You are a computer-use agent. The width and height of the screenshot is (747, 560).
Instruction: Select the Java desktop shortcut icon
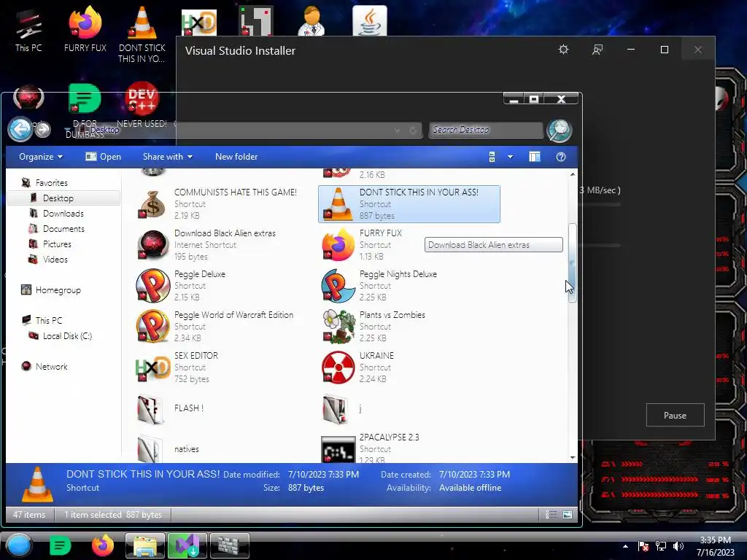(x=370, y=20)
